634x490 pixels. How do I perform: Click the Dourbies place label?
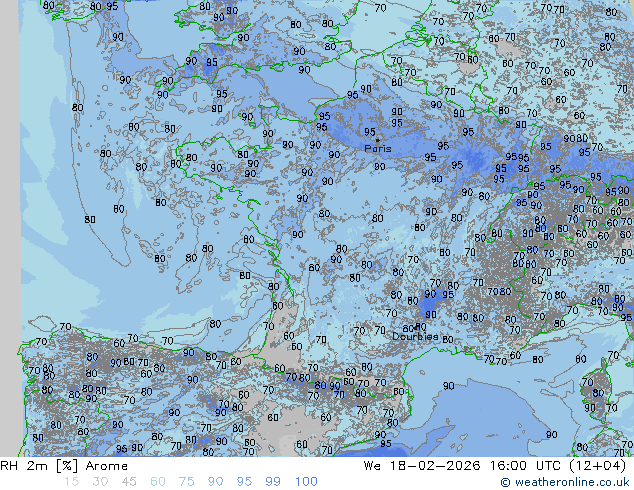pyautogui.click(x=414, y=337)
